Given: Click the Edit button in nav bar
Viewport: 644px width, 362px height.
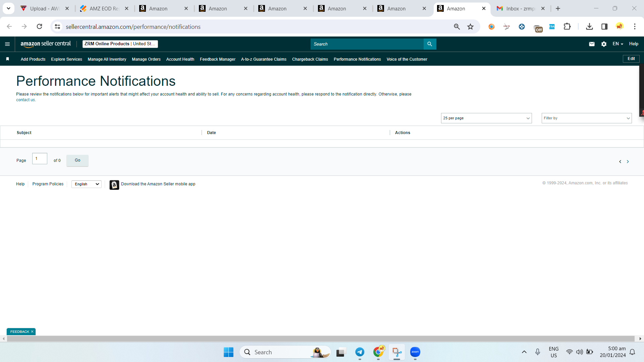Looking at the screenshot, I should click(x=631, y=59).
